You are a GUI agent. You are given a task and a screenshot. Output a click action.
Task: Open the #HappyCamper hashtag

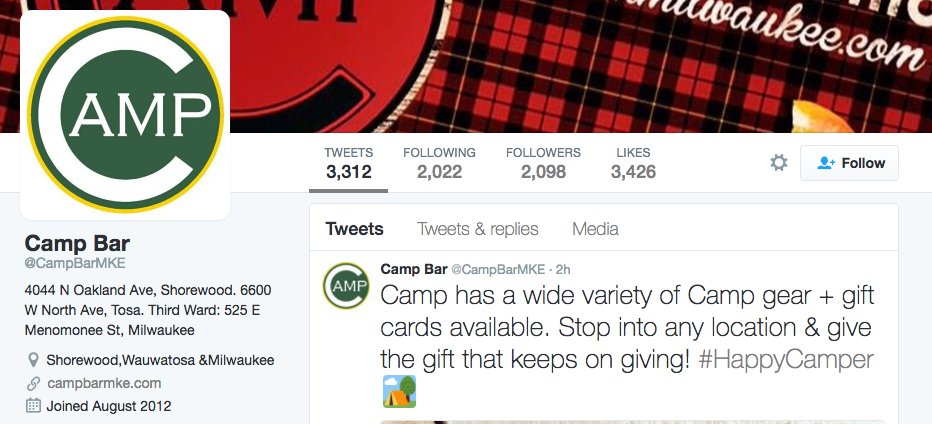786,360
